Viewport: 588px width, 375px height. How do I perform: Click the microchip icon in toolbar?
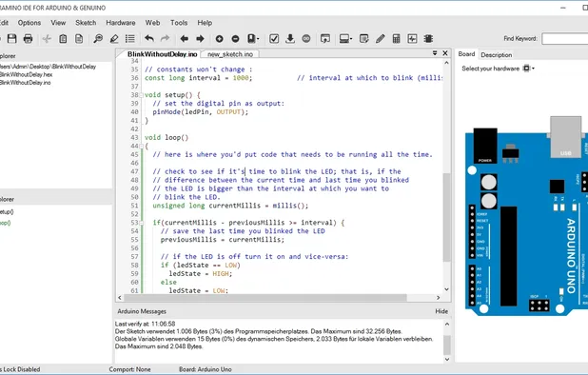tap(428, 39)
